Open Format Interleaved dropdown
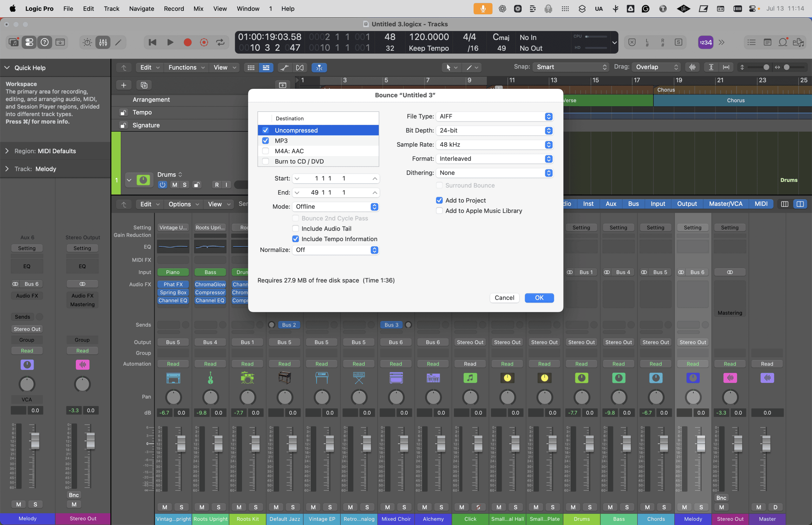The width and height of the screenshot is (812, 525). click(494, 159)
